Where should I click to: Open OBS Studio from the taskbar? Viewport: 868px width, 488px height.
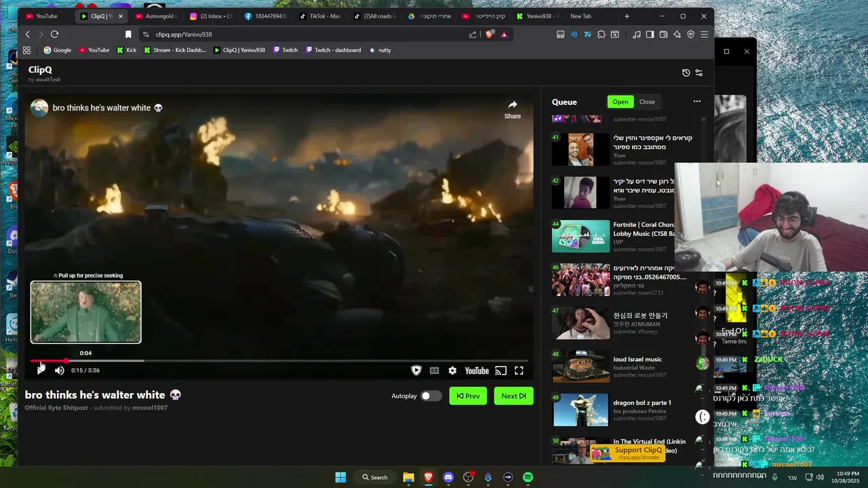click(468, 477)
